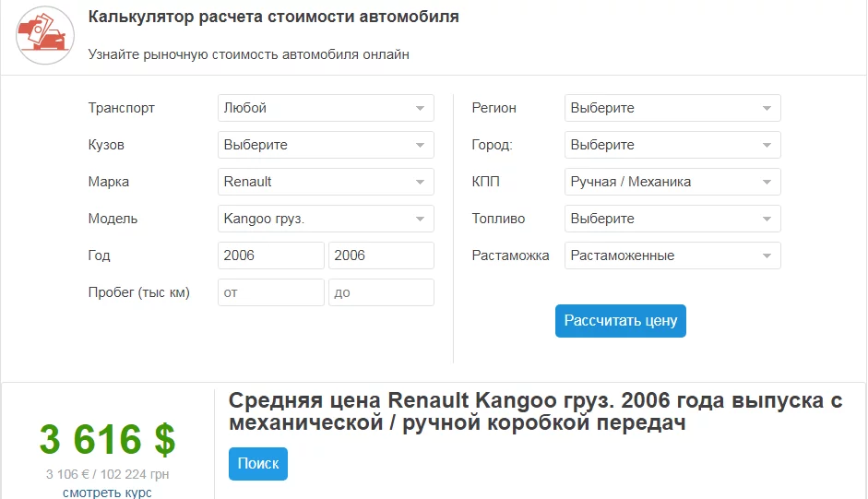
Task: Click the Пробег 'до' input field
Action: click(381, 292)
